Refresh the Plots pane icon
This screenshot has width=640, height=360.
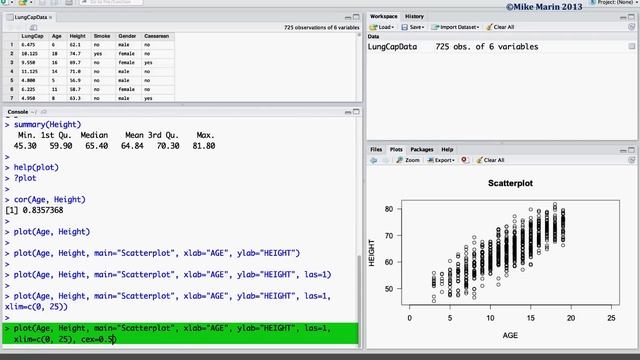(631, 160)
